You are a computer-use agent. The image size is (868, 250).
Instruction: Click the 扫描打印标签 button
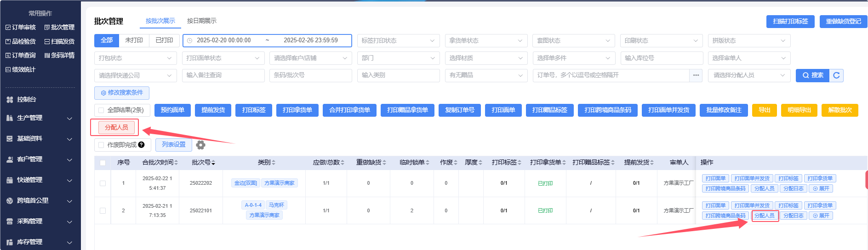point(790,22)
